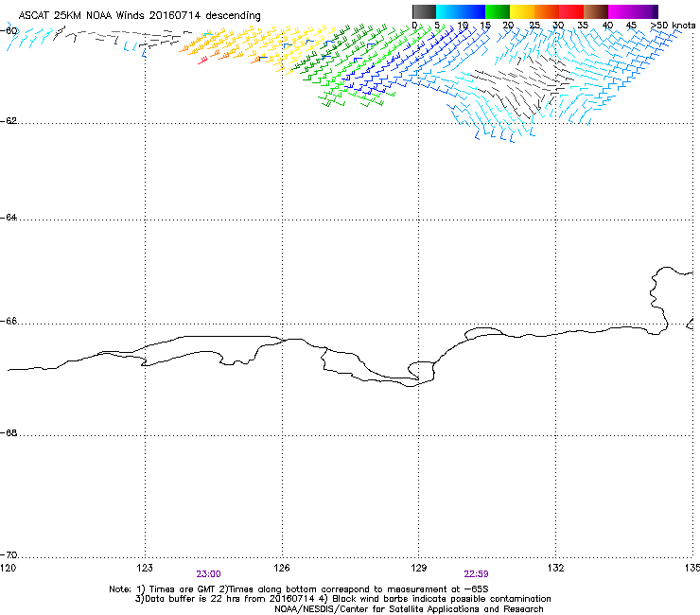
Task: Click the longitude label '126'
Action: pyautogui.click(x=282, y=568)
